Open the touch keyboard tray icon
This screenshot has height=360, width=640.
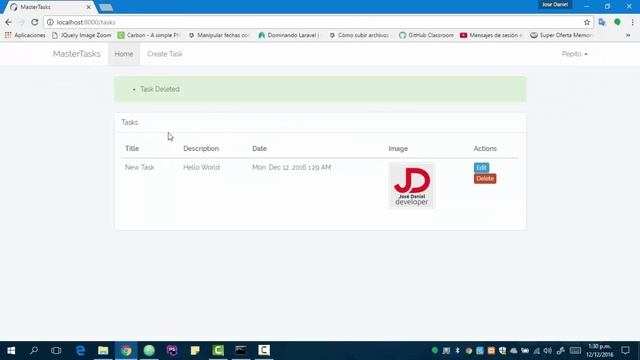click(x=576, y=351)
